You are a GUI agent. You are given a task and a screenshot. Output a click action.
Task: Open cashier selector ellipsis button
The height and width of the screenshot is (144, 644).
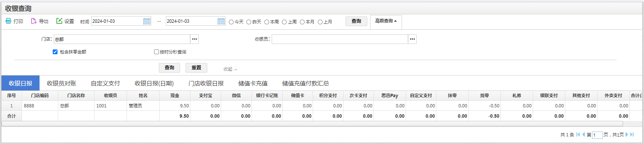[x=412, y=39]
